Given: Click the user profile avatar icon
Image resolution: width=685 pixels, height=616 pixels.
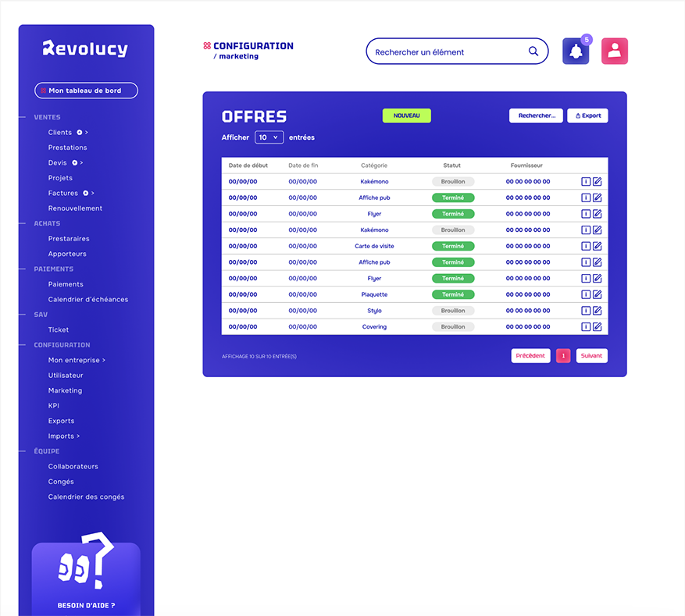Looking at the screenshot, I should pos(614,52).
